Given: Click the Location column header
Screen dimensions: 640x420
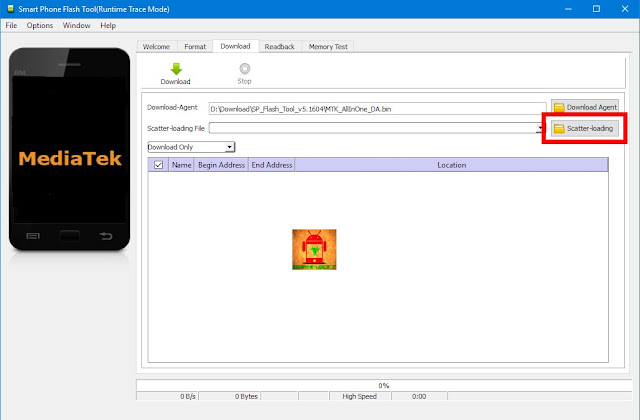Looking at the screenshot, I should pos(451,165).
